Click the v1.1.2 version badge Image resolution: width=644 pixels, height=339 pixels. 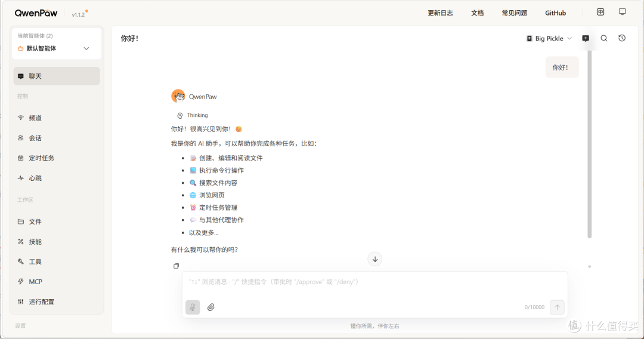[x=79, y=14]
